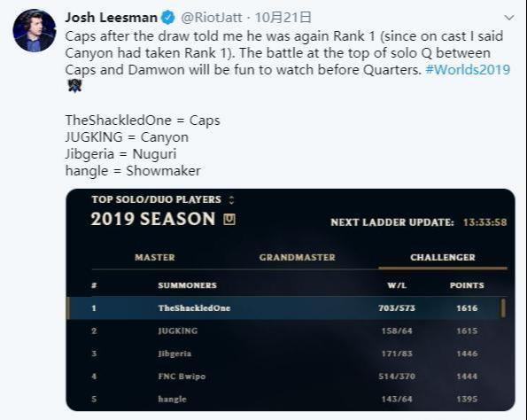The height and width of the screenshot is (420, 527).
Task: Click the blue verified badge
Action: click(x=168, y=18)
